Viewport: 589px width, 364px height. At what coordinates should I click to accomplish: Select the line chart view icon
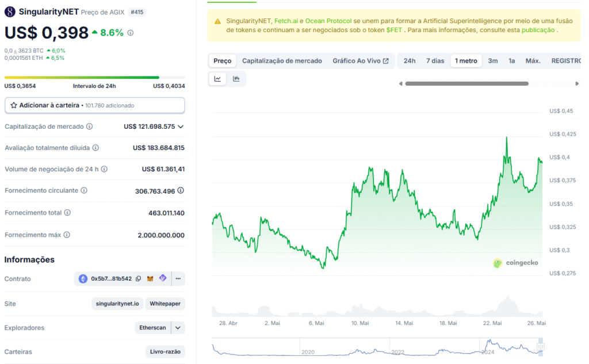point(217,79)
